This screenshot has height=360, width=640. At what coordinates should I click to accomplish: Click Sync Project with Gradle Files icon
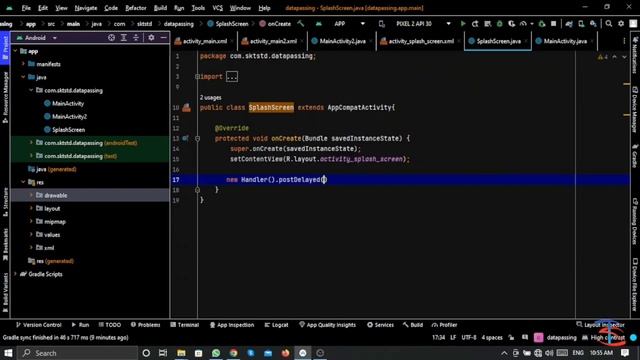pyautogui.click(x=569, y=24)
